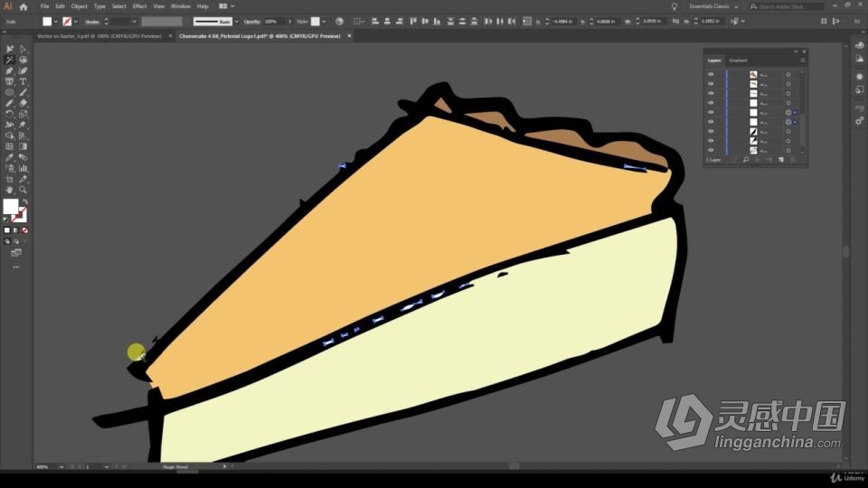This screenshot has height=488, width=868.
Task: Swap fill and stroke colors
Action: click(25, 202)
